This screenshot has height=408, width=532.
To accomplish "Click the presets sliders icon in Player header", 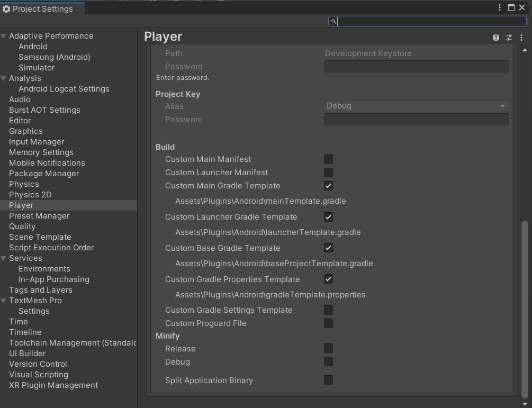I will 508,38.
